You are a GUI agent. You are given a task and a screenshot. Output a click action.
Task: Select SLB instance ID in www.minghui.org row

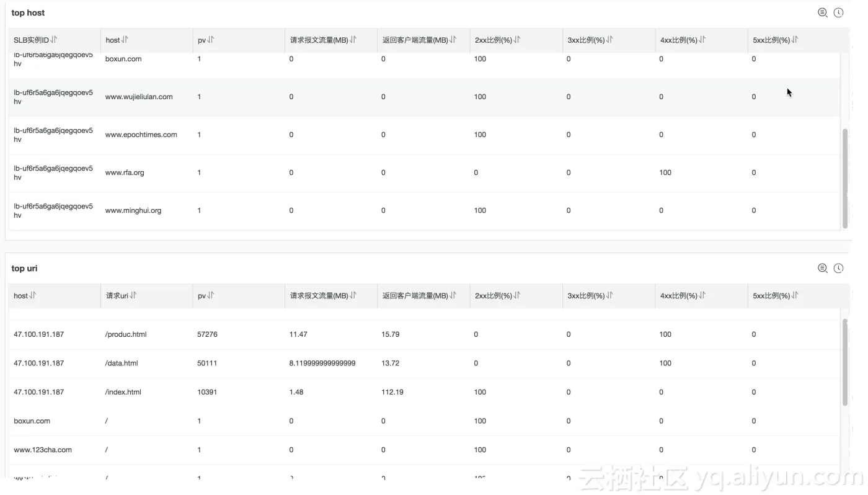(53, 210)
